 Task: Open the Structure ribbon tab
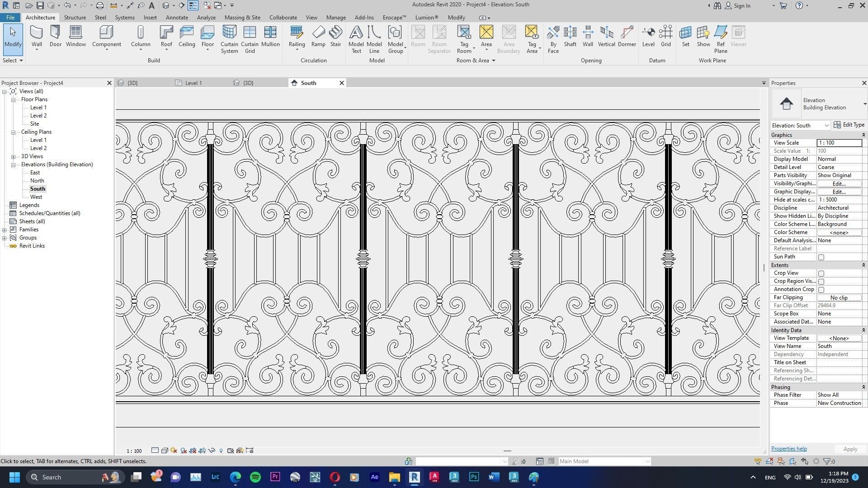click(75, 17)
